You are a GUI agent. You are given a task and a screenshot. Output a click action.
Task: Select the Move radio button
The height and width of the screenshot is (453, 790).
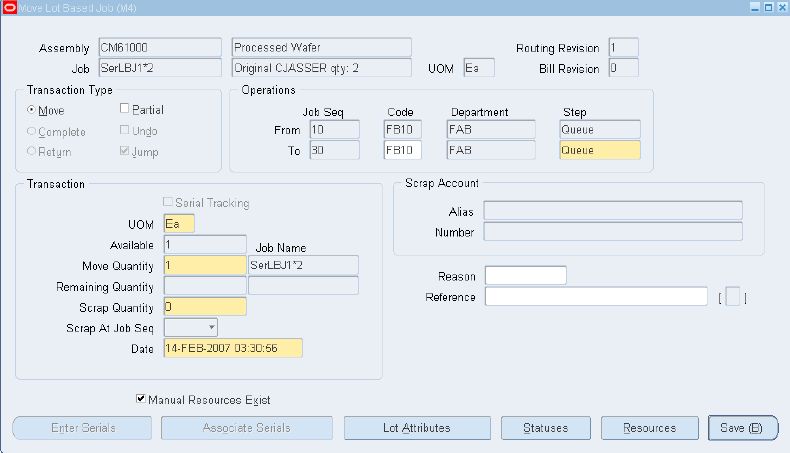tap(31, 109)
